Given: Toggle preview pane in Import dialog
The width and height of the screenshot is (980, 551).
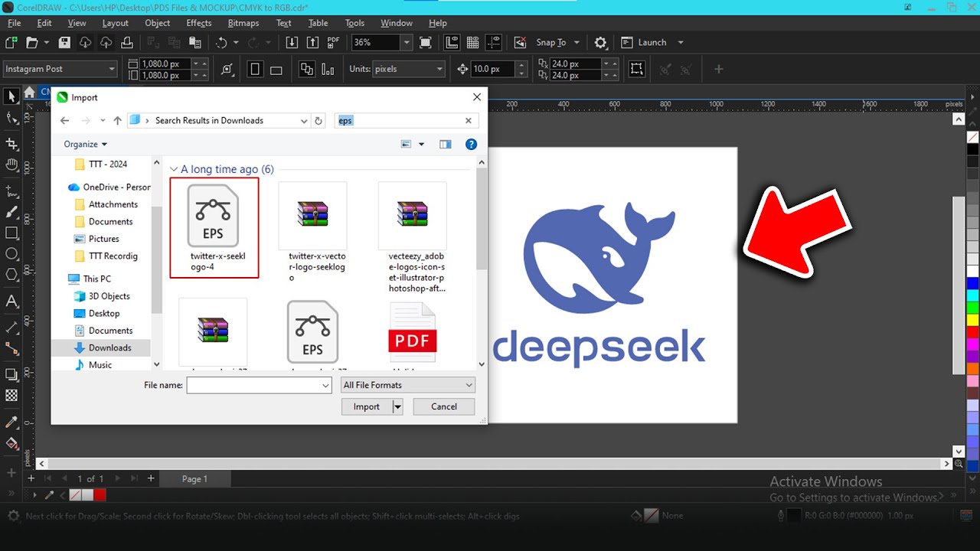Looking at the screenshot, I should [x=446, y=144].
